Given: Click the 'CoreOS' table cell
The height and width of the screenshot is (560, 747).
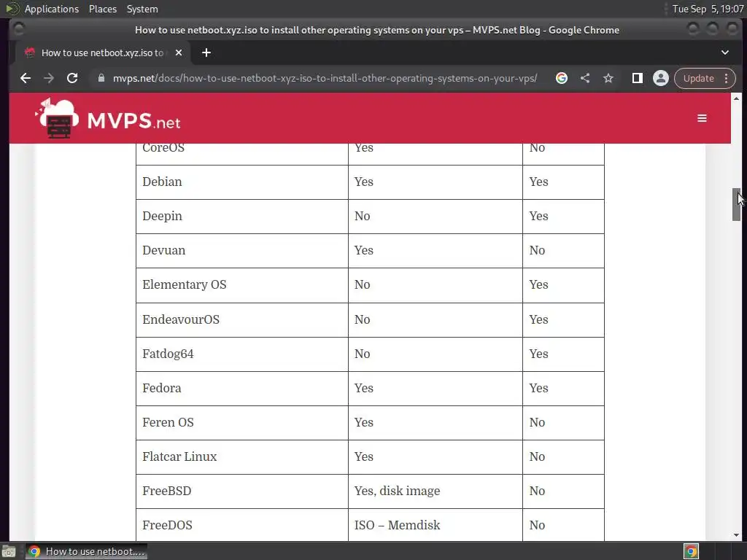Looking at the screenshot, I should click(242, 154).
